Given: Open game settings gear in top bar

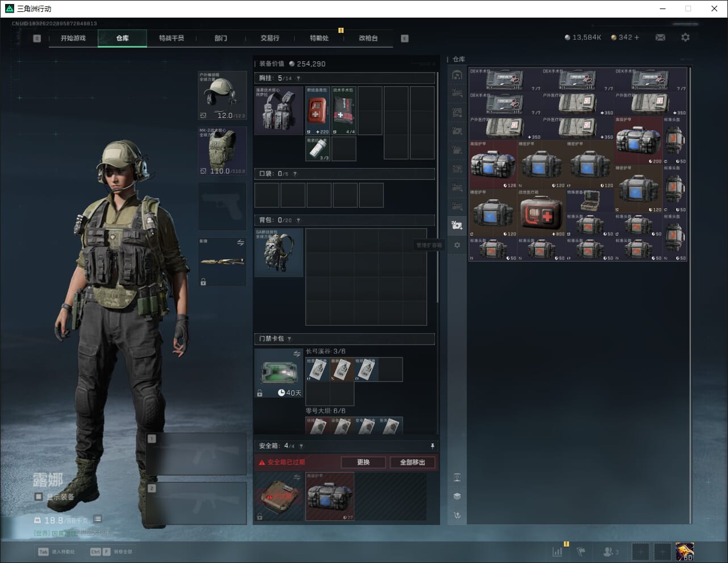Looking at the screenshot, I should click(685, 37).
